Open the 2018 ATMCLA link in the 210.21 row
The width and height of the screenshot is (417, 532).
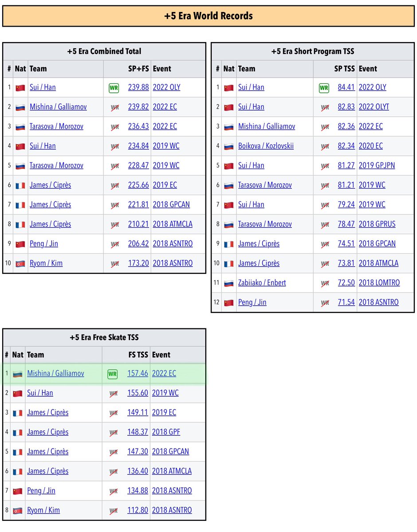click(x=173, y=224)
